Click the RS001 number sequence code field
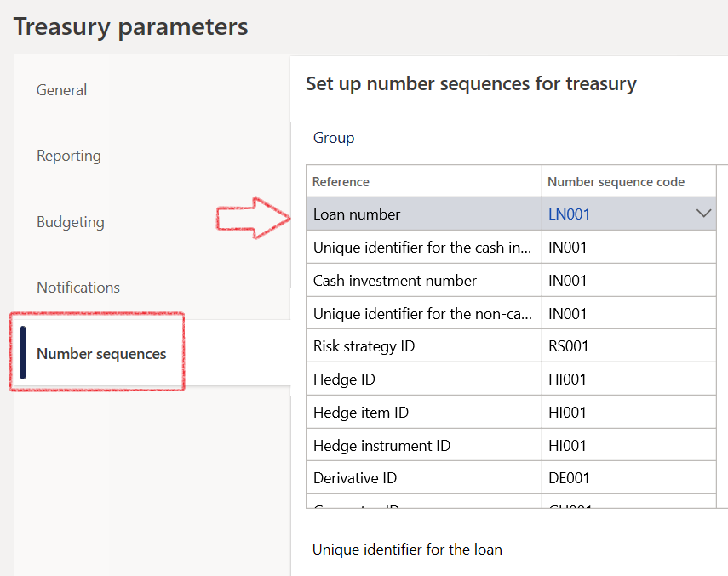Screen dimensions: 728x576 [x=628, y=346]
